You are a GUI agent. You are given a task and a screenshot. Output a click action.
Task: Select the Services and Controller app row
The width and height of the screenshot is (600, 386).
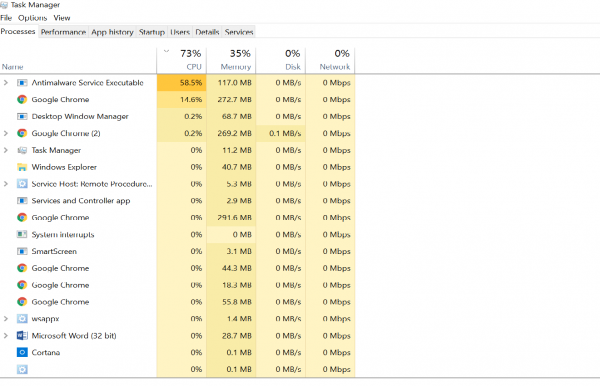coord(178,201)
